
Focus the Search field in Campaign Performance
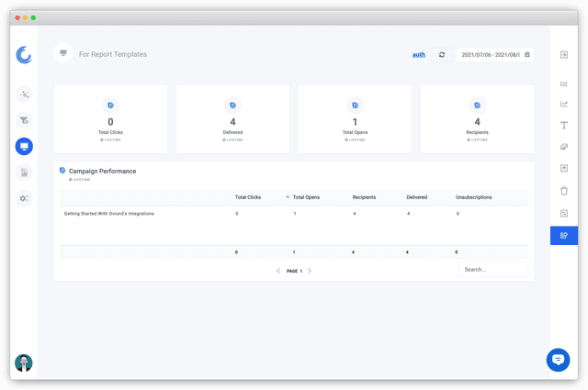pyautogui.click(x=493, y=270)
